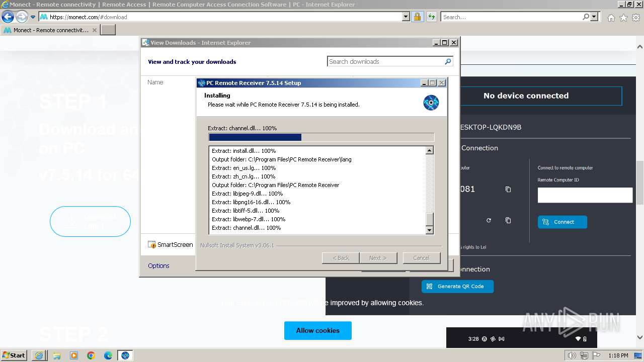The image size is (644, 362).
Task: Click the download circle button on the webpage
Action: pyautogui.click(x=90, y=221)
